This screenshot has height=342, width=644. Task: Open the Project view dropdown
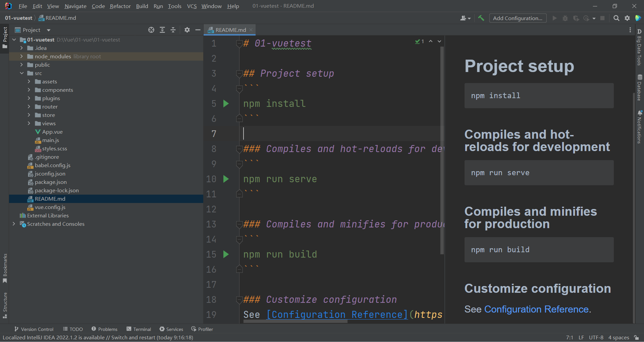pos(49,30)
